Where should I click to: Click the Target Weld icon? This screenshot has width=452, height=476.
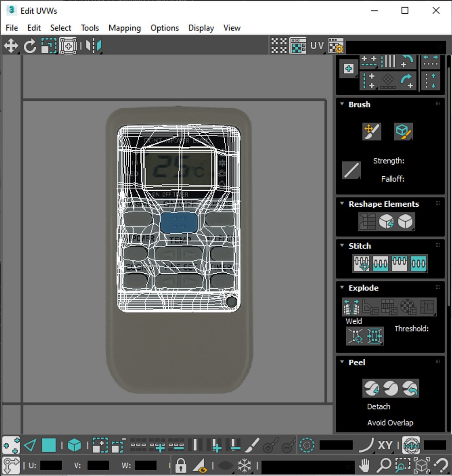click(356, 336)
